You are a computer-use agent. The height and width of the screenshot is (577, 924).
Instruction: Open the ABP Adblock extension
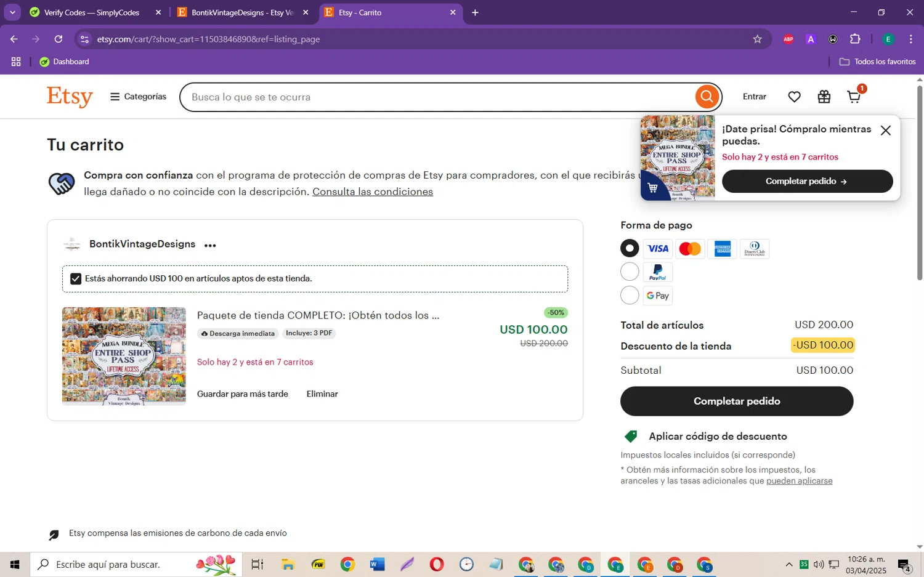click(788, 39)
